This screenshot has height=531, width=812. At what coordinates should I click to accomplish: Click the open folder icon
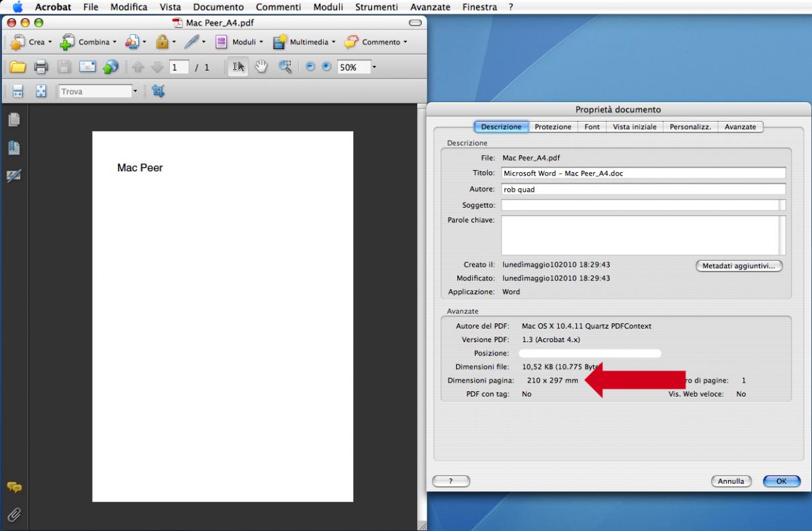pyautogui.click(x=17, y=67)
